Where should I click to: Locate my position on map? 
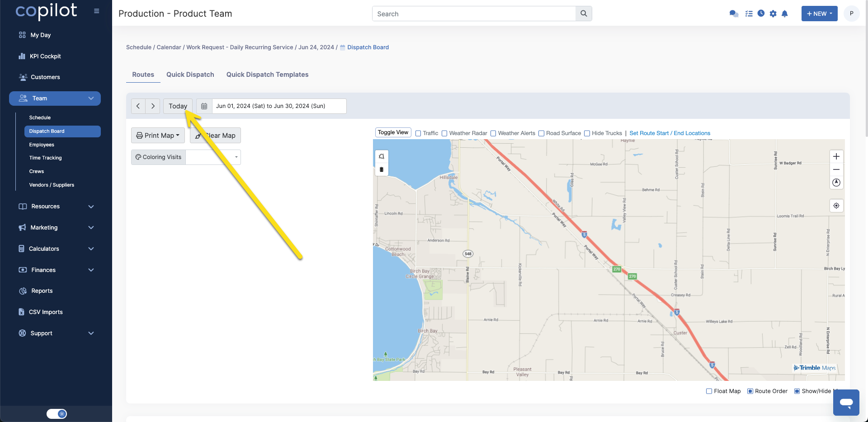tap(836, 206)
